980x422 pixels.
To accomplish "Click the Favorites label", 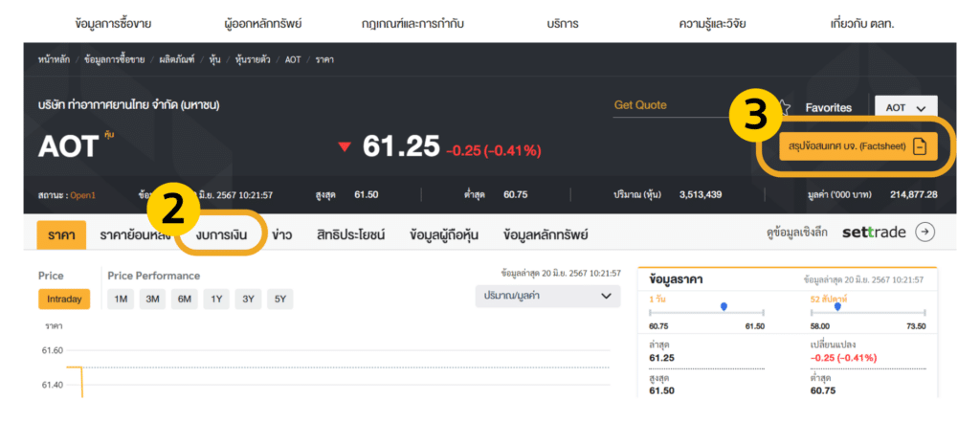I will point(829,107).
